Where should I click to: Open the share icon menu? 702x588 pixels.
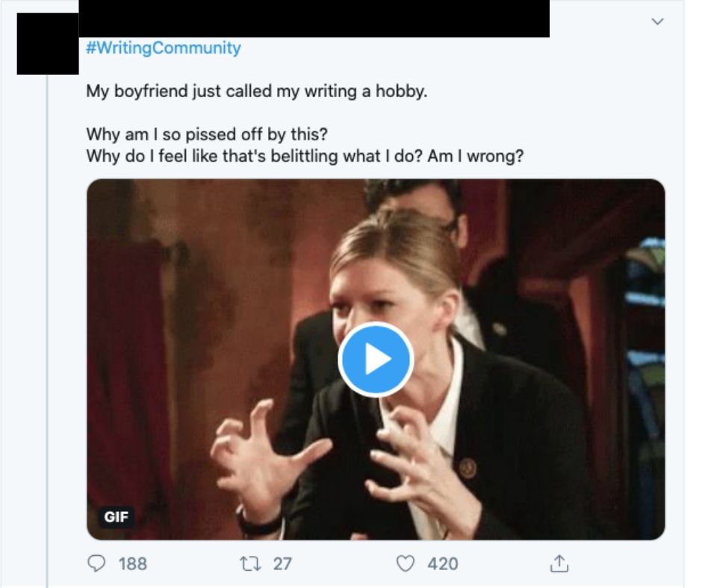point(559,563)
